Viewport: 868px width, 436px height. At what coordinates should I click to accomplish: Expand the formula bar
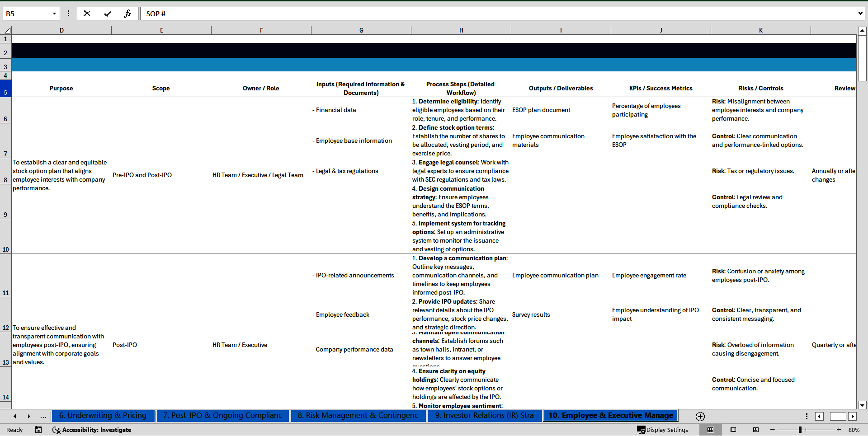click(860, 14)
